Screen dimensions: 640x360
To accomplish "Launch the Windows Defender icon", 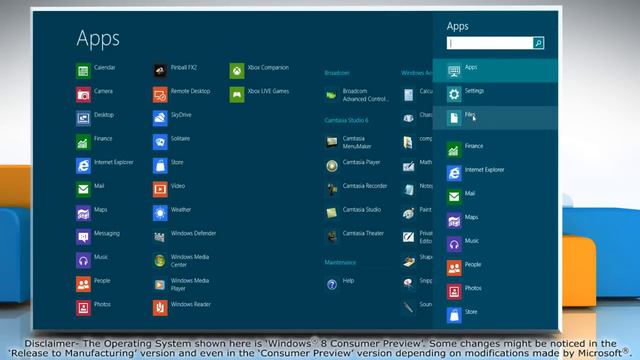I will [x=160, y=237].
